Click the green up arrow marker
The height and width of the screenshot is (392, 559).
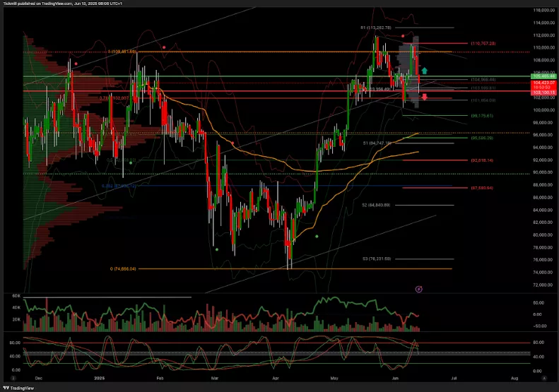click(424, 70)
